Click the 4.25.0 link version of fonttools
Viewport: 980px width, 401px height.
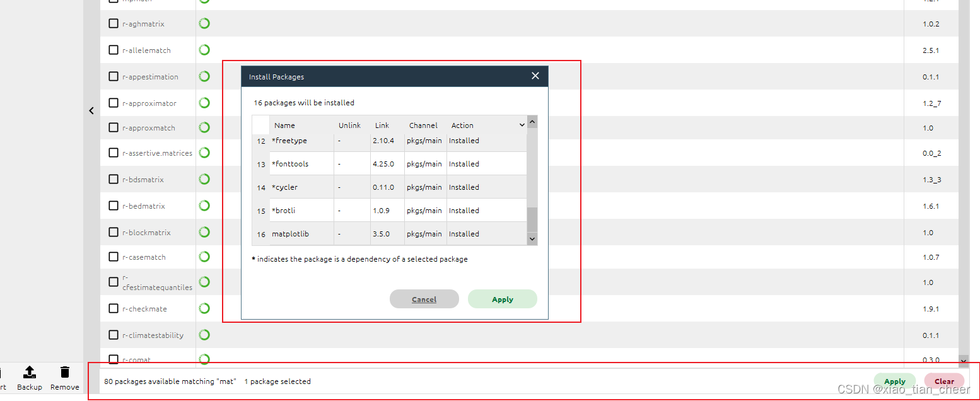point(383,164)
